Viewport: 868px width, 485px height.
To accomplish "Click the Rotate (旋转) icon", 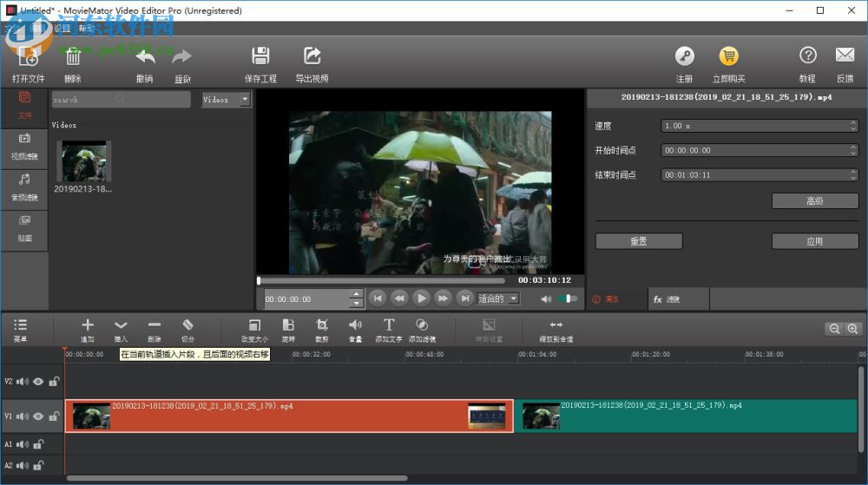I will [x=288, y=325].
